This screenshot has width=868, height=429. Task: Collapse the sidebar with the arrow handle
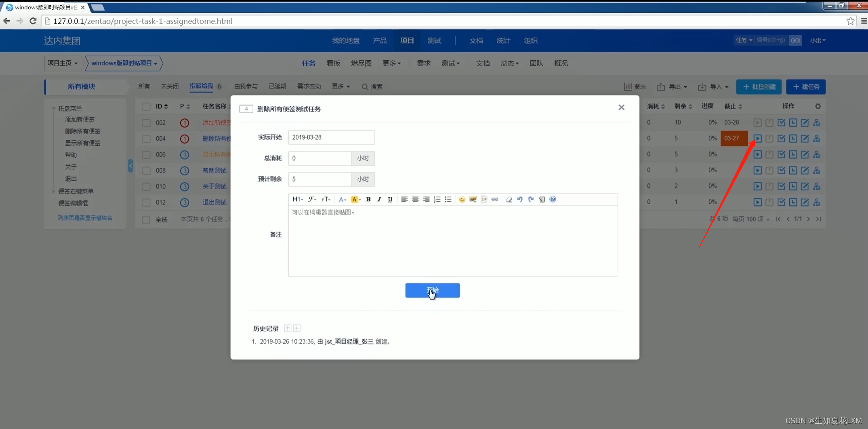tap(130, 166)
